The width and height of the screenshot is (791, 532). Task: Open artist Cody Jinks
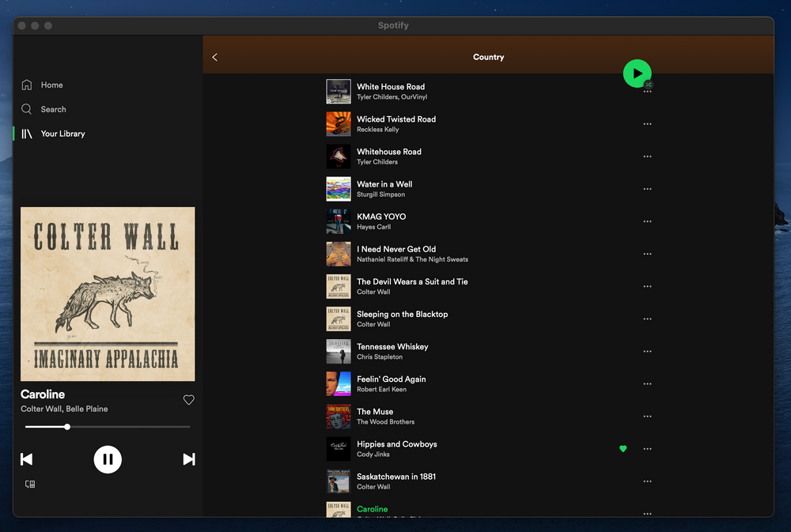pyautogui.click(x=373, y=455)
